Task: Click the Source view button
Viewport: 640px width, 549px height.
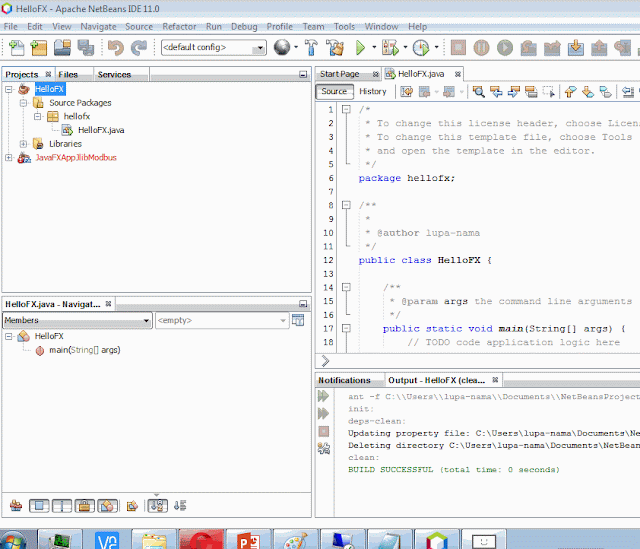Action: pos(334,91)
